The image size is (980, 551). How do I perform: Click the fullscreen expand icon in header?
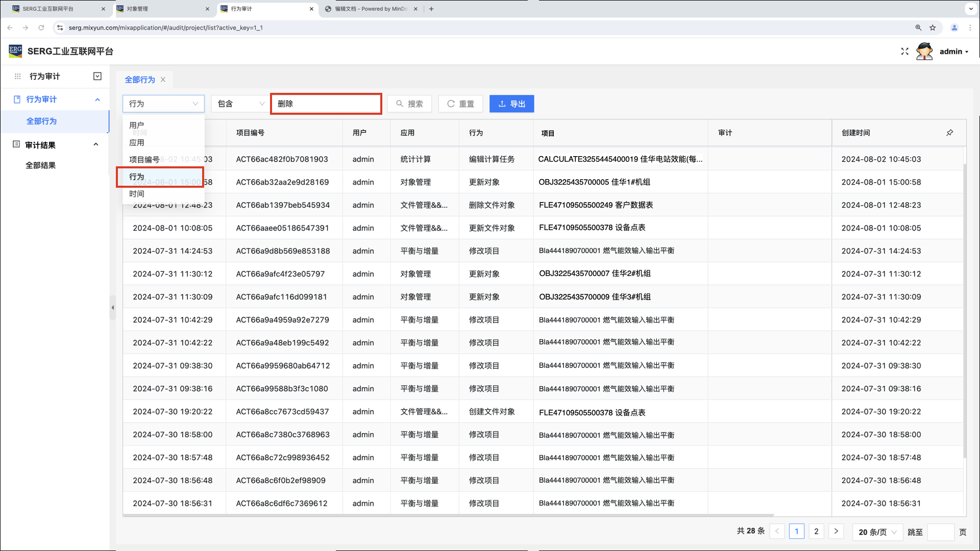(x=904, y=52)
